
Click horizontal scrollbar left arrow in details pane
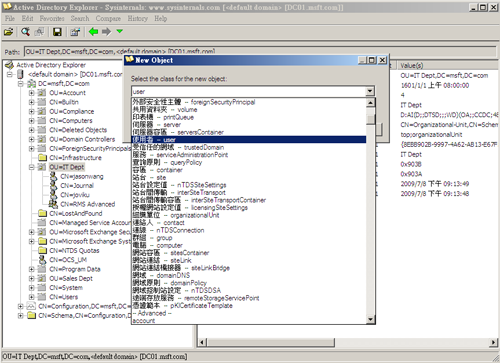click(x=202, y=342)
